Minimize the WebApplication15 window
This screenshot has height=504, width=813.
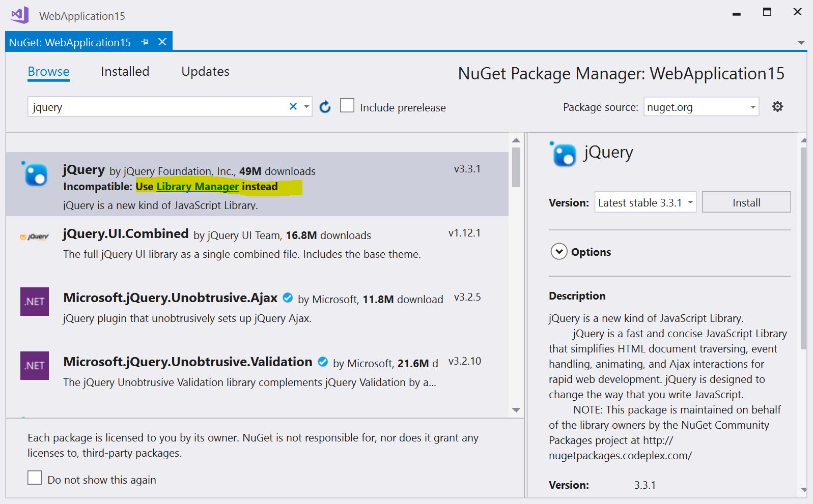pos(736,13)
